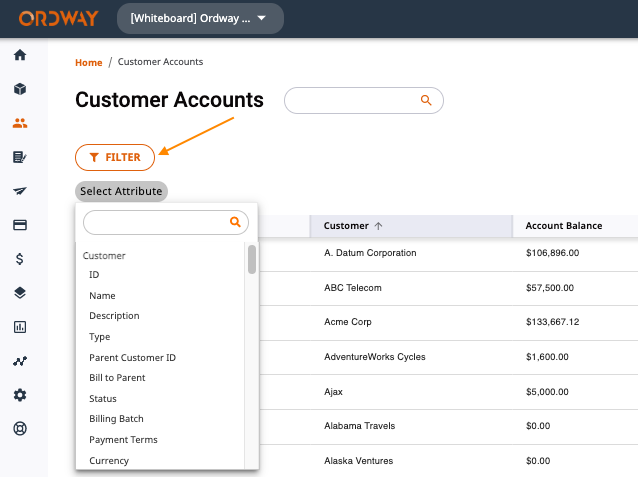Open AdventureWorks Cycles customer
638x477 pixels.
(x=375, y=357)
